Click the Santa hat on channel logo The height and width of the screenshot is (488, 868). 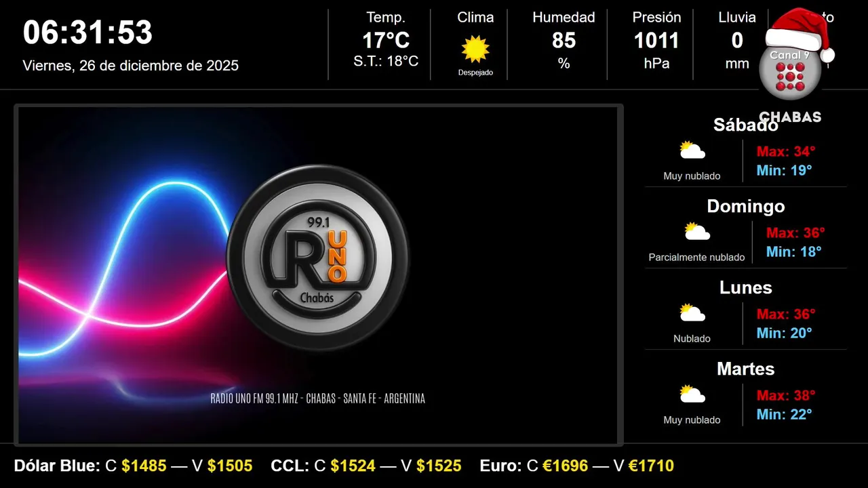[x=800, y=34]
